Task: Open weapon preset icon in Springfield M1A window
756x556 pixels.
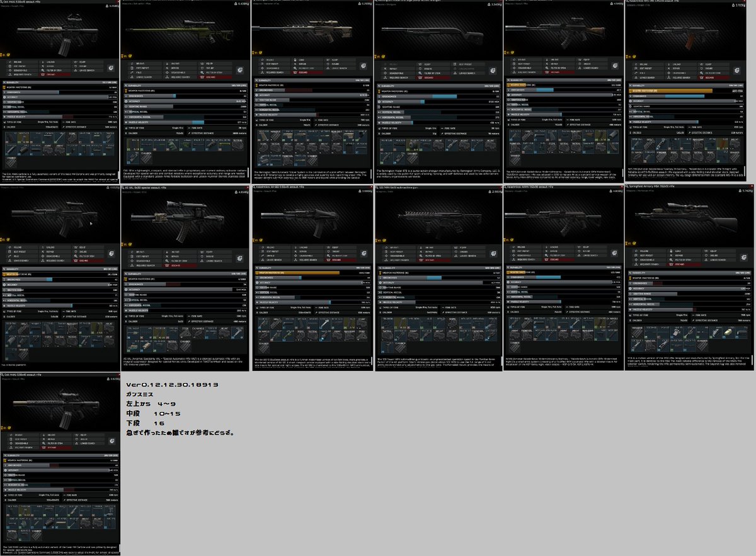Action: pyautogui.click(x=744, y=258)
